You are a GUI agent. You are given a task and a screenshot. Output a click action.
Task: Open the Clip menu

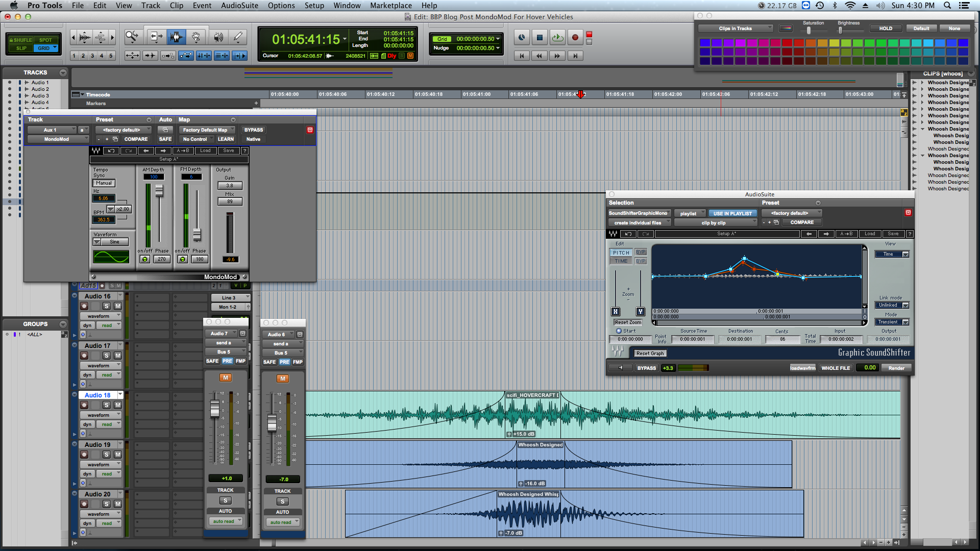point(177,6)
